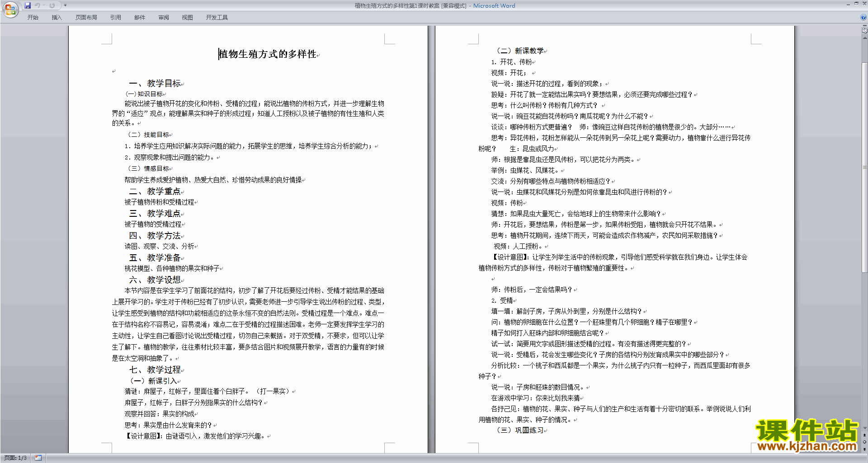Click the subheading （一）新课引入
Viewport: 868px width, 463px height.
(x=154, y=381)
